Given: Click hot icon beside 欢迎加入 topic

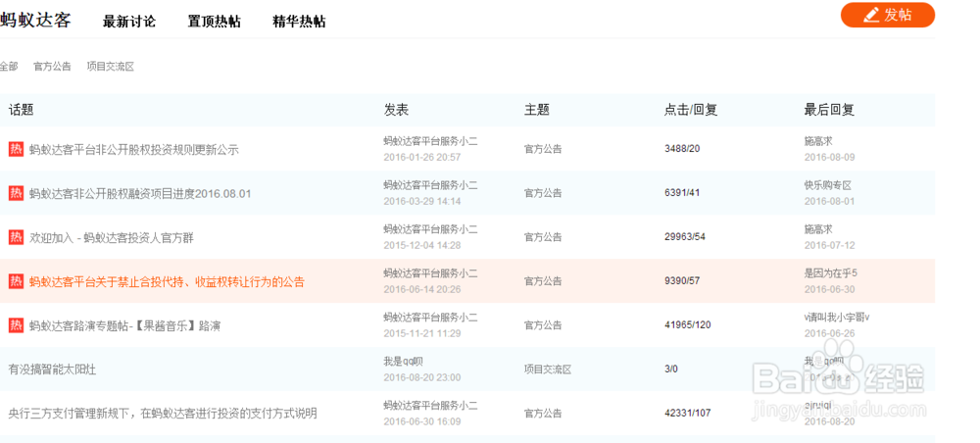Looking at the screenshot, I should pos(16,237).
